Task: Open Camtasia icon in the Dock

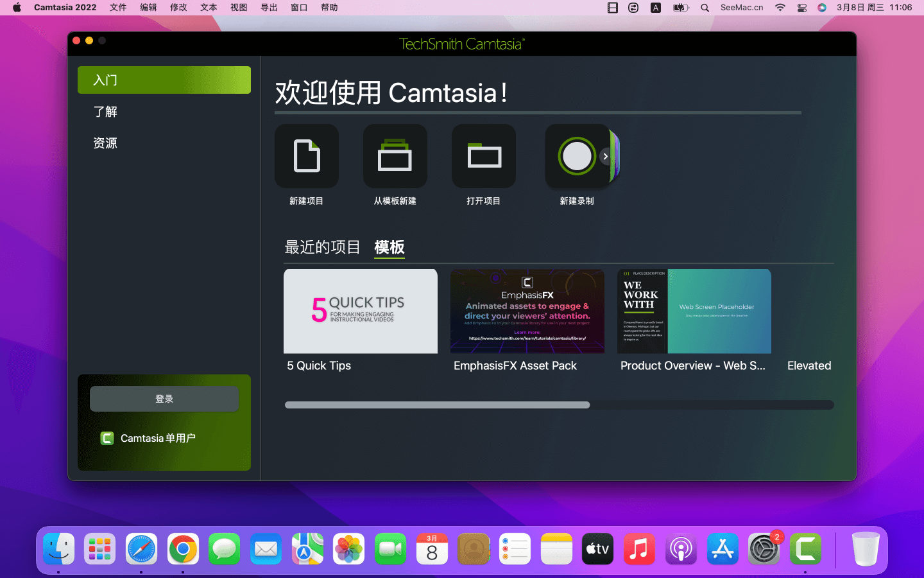Action: [805, 549]
